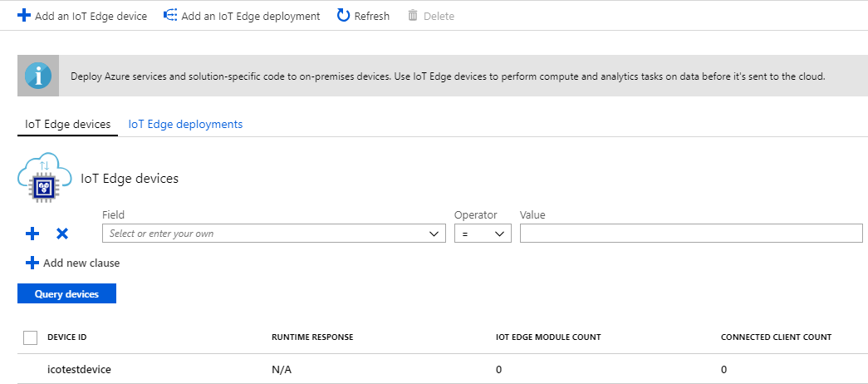Click the Runtime Response column header

312,337
